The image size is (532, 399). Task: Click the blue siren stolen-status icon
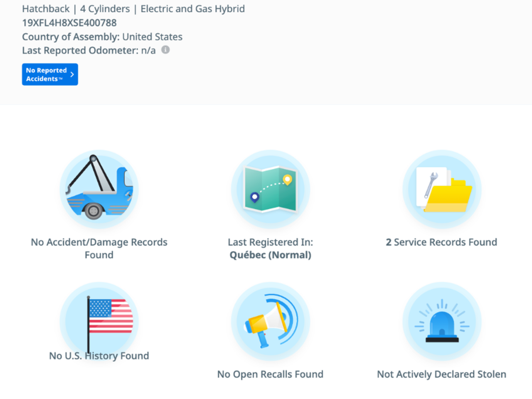click(x=441, y=321)
